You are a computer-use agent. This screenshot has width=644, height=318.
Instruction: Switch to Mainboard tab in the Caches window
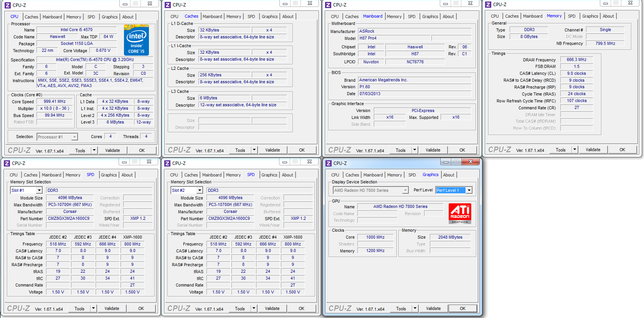(212, 16)
